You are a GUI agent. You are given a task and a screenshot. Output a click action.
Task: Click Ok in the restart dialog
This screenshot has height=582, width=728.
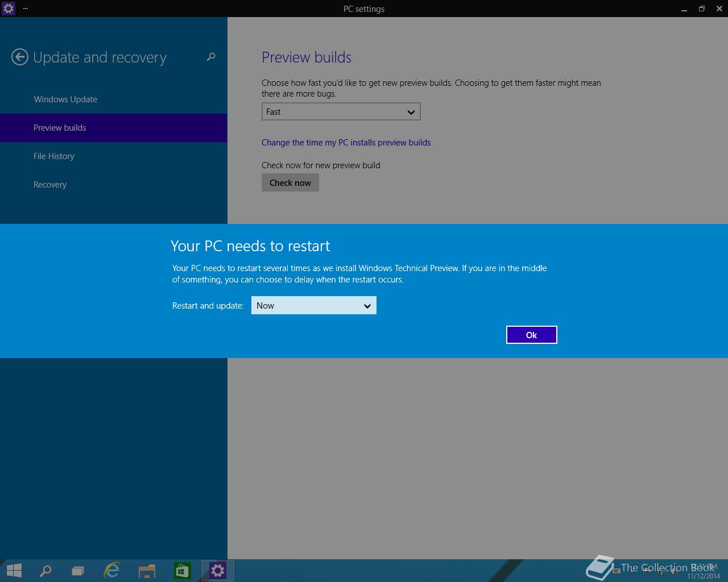coord(531,335)
